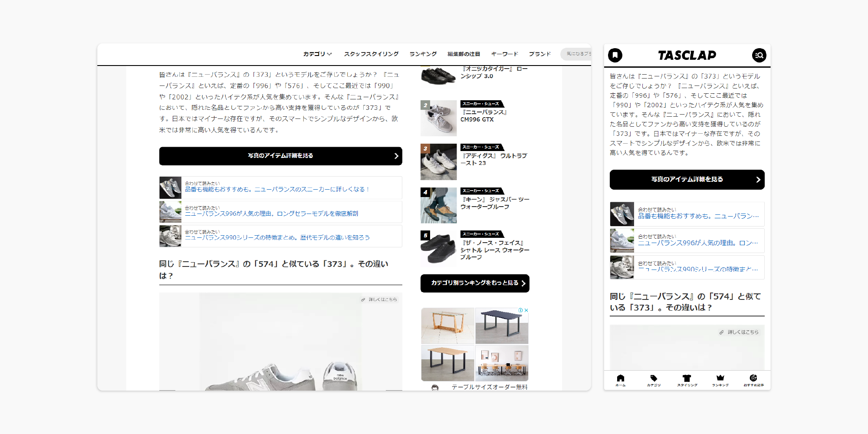The width and height of the screenshot is (868, 434).
Task: Close the table ad with the X icon
Action: tap(526, 310)
